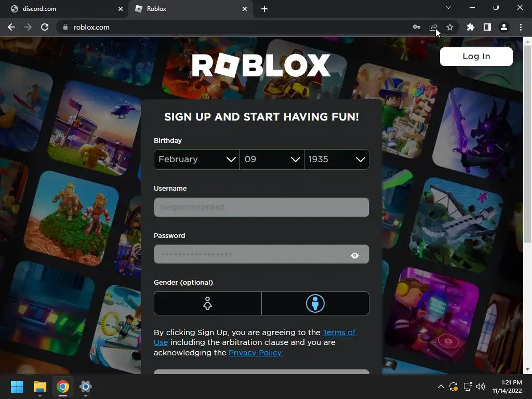
Task: Click the scrollbar up arrow
Action: [527, 42]
